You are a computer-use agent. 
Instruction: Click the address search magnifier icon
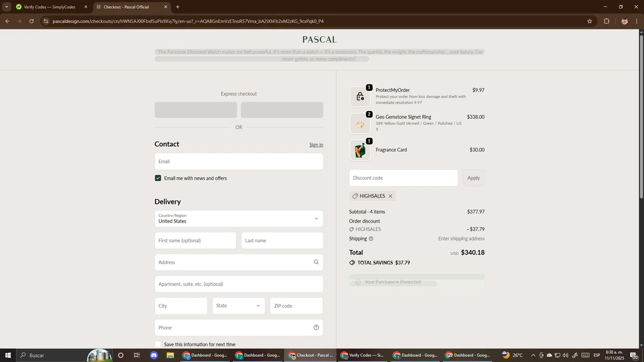tap(316, 262)
